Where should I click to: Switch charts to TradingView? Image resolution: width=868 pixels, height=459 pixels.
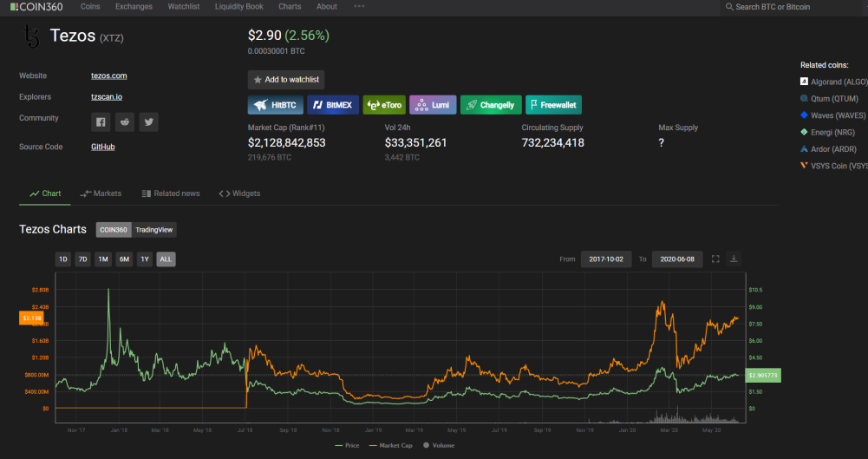pos(153,230)
